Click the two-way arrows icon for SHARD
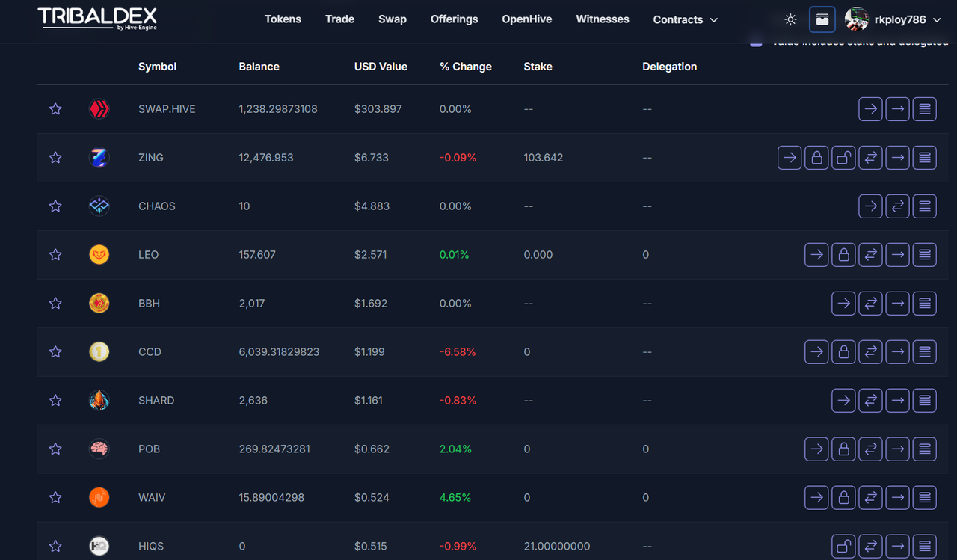This screenshot has width=957, height=560. (x=870, y=401)
